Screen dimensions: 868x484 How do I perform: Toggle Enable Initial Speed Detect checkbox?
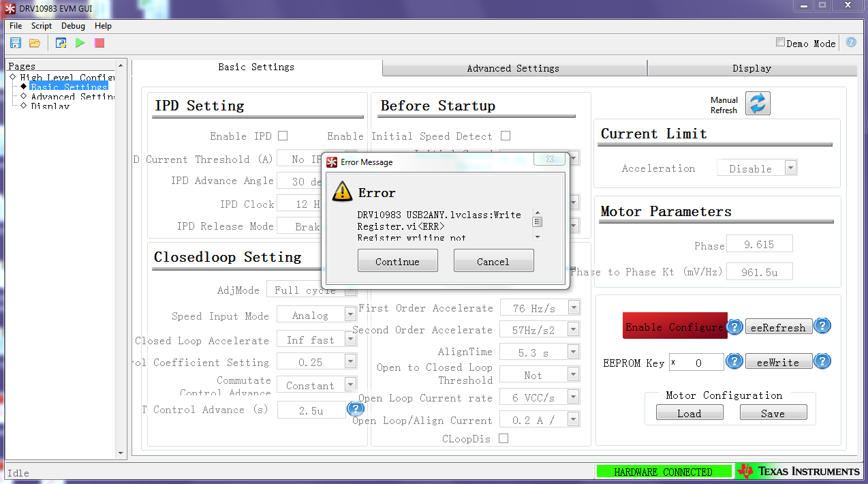[505, 136]
